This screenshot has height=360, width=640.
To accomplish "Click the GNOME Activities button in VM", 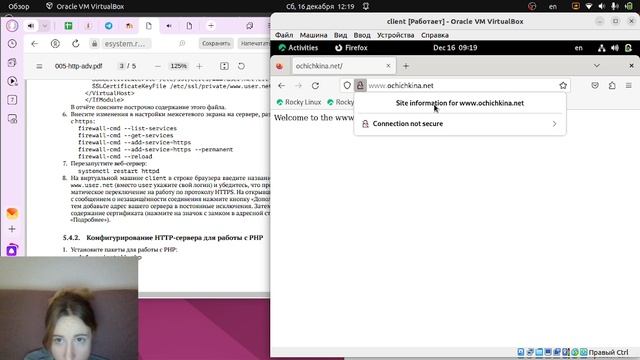I will (298, 48).
